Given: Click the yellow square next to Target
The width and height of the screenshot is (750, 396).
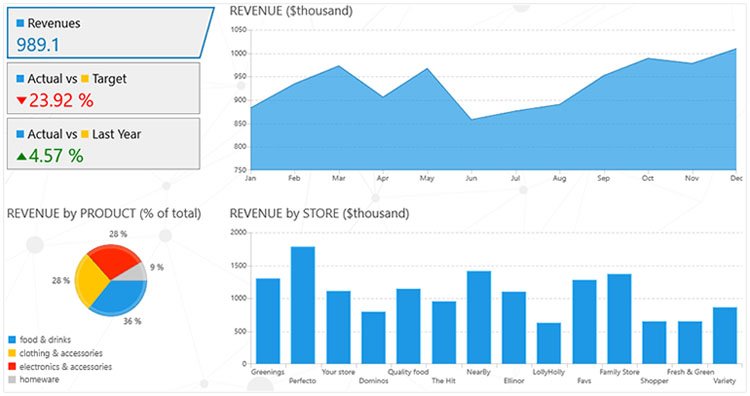Looking at the screenshot, I should tap(85, 78).
